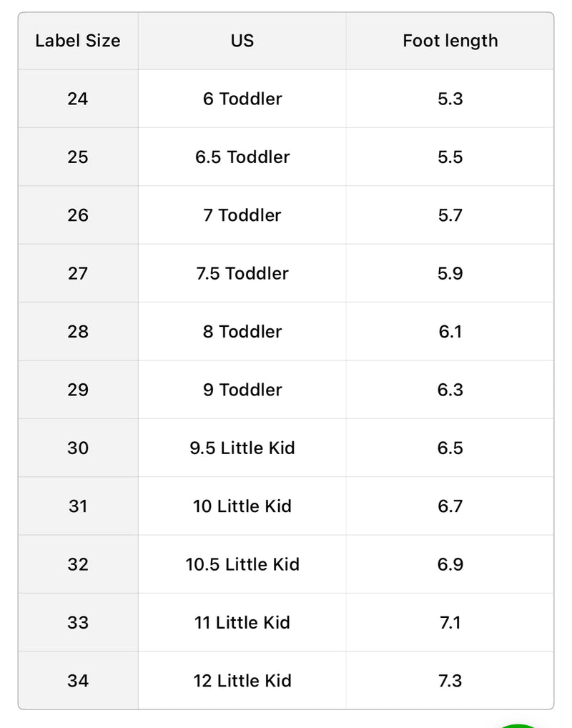Click the 9 Toddler cell
Image resolution: width=572 pixels, height=728 pixels.
[242, 390]
